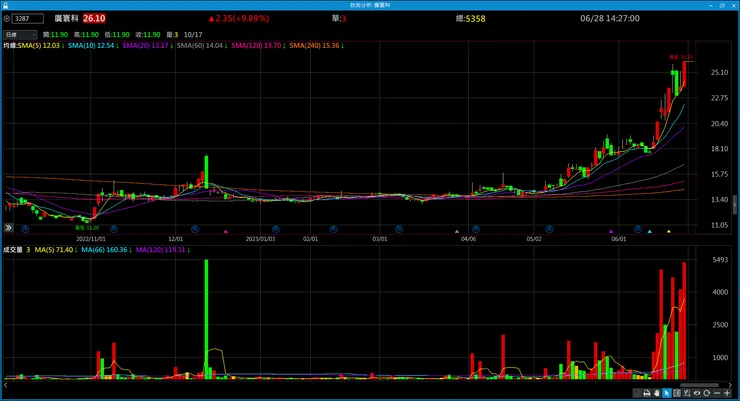Click the month marker right of 06/01
This screenshot has width=740, height=401.
(x=638, y=229)
